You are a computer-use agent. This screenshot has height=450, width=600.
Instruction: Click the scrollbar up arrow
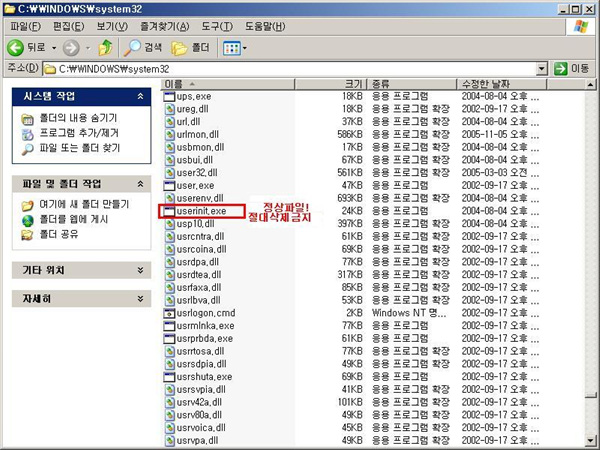(590, 84)
